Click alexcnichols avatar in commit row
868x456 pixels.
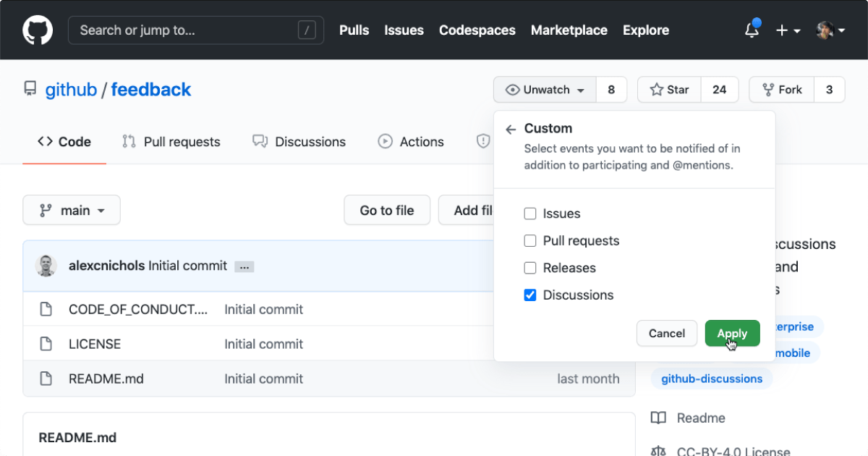pyautogui.click(x=46, y=266)
